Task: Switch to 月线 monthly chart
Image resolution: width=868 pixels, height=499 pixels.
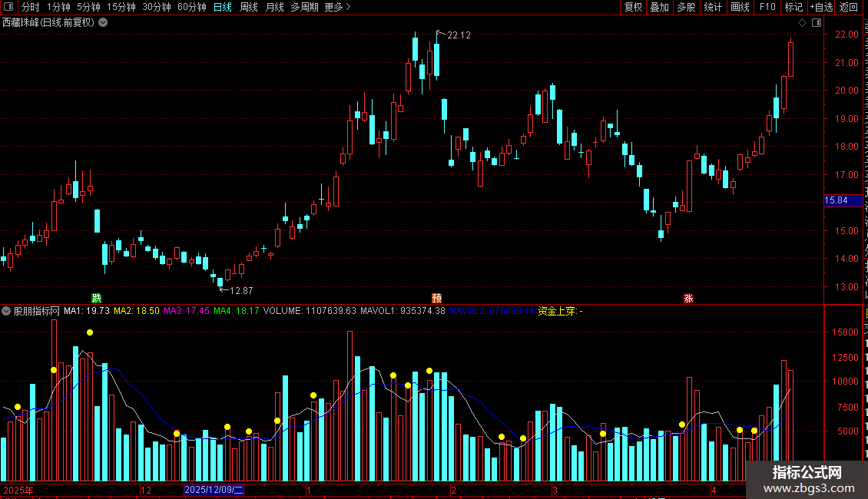Action: click(274, 7)
